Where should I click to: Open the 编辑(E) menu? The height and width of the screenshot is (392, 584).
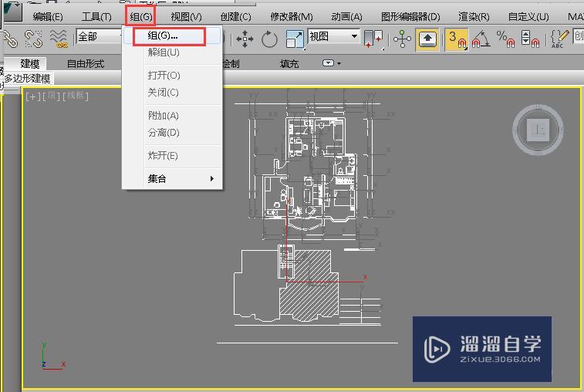pos(48,17)
